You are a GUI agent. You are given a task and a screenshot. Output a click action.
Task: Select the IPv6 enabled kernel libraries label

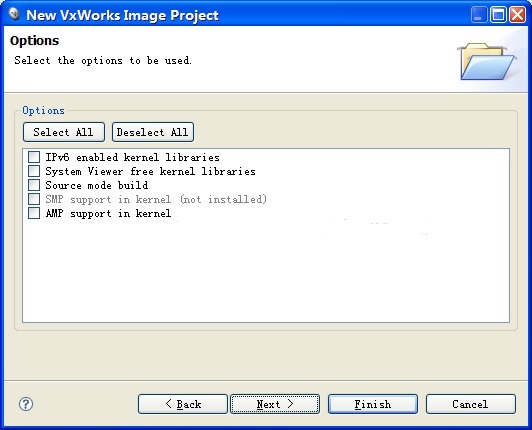(132, 157)
